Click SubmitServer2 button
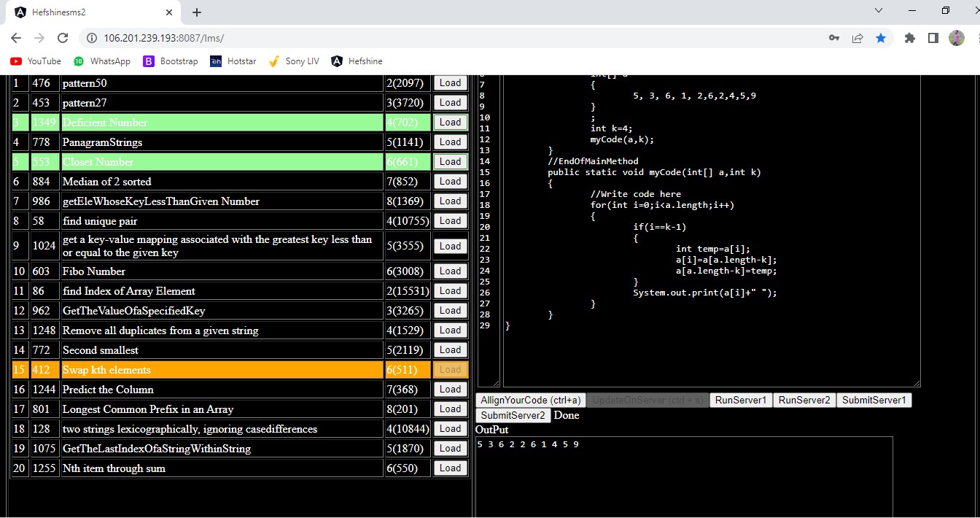Viewport: 980px width, 518px height. tap(513, 415)
